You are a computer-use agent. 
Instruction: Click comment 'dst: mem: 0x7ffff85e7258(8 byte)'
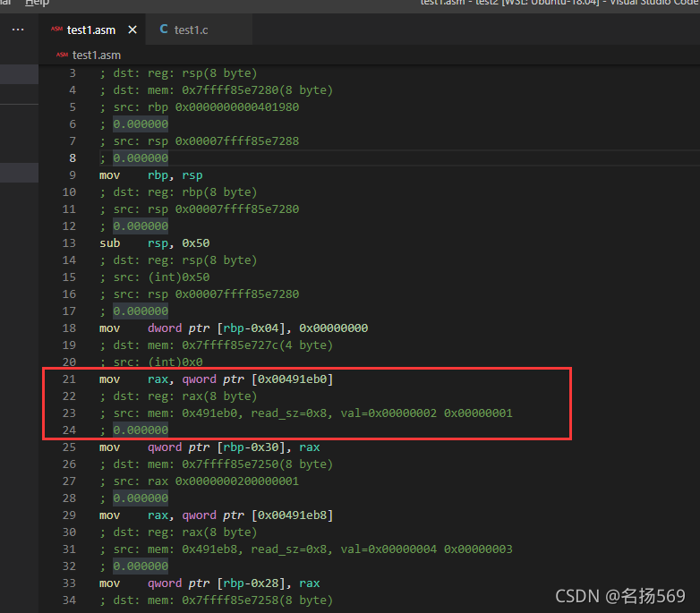[x=217, y=600]
